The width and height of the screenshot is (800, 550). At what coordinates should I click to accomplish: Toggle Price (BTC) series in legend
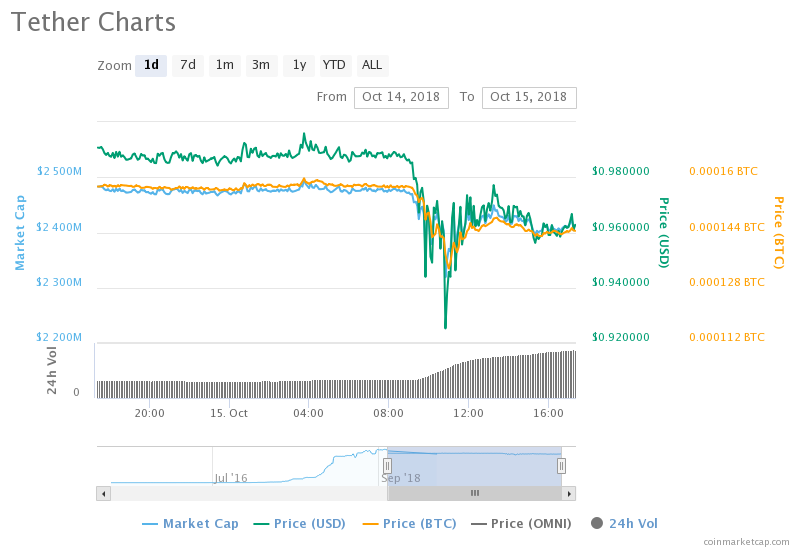(410, 524)
